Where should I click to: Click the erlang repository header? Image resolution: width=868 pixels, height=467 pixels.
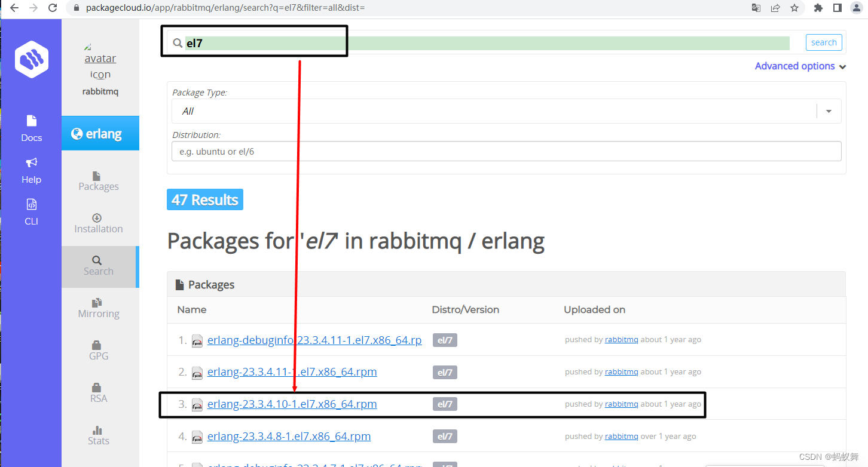(x=100, y=133)
